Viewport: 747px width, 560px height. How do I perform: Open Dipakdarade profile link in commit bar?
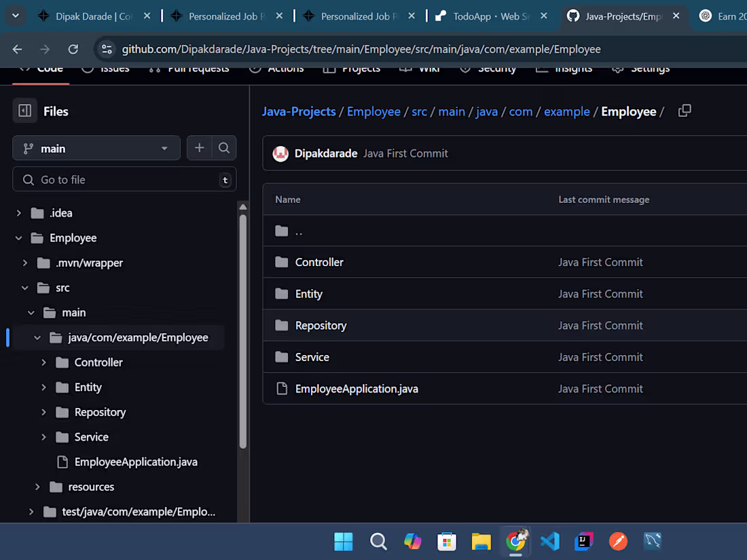[326, 153]
